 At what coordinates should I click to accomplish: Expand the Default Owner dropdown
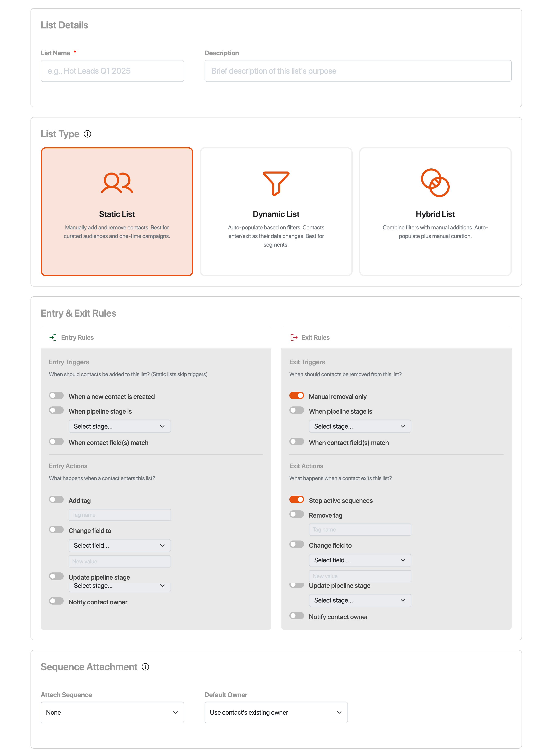pos(276,712)
